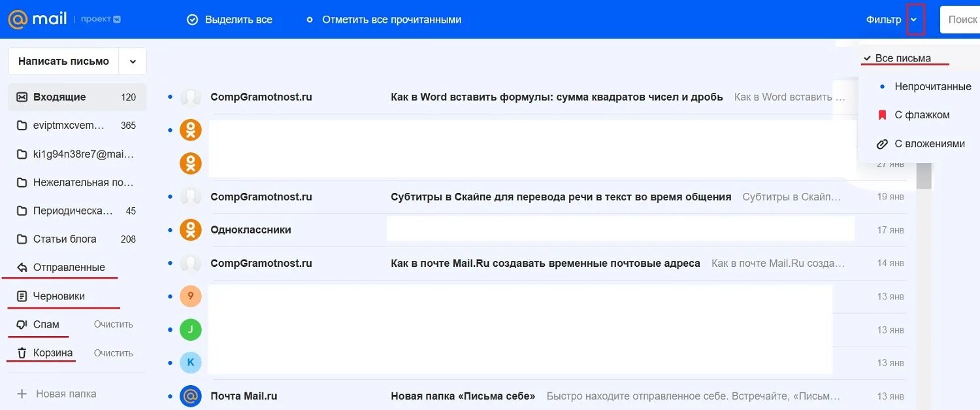Click the eviptmxcvem folder icon
The height and width of the screenshot is (410, 980).
pyautogui.click(x=22, y=126)
